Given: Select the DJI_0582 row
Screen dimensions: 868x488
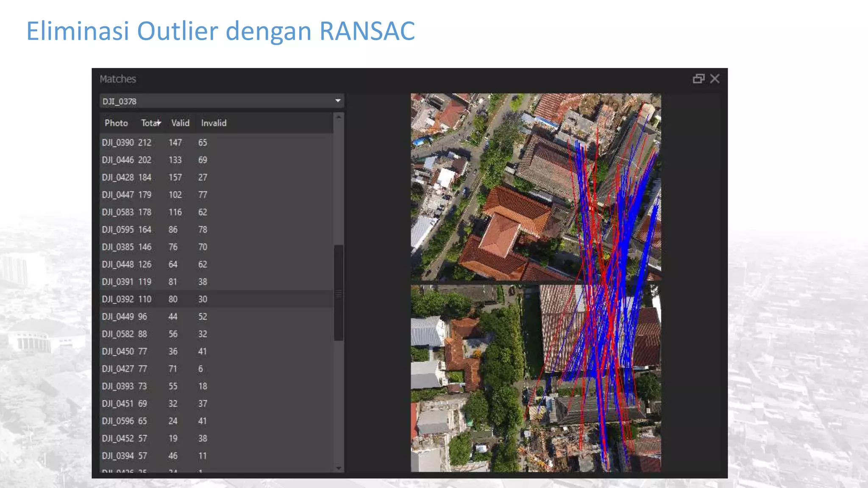Looking at the screenshot, I should (217, 334).
